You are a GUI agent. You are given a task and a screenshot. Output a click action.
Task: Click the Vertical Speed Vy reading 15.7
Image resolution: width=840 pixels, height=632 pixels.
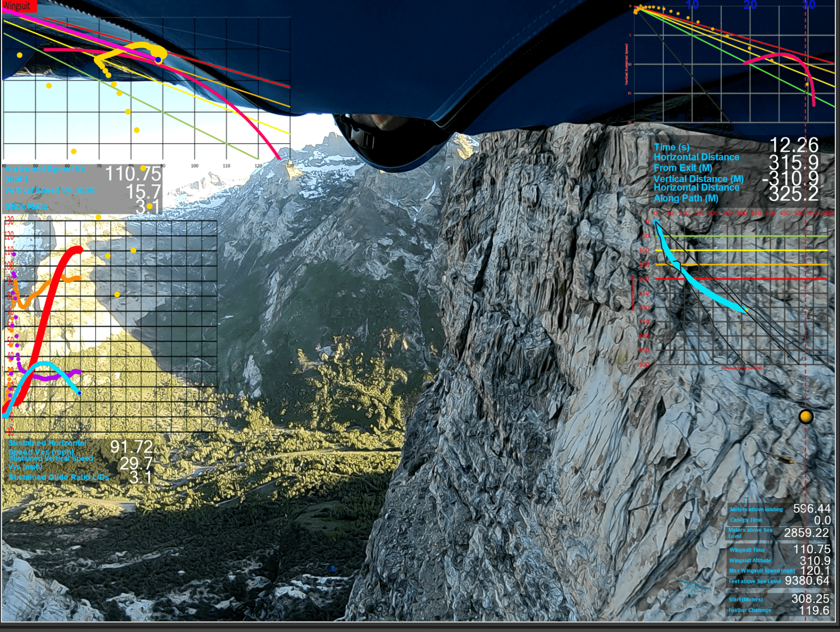click(x=143, y=191)
